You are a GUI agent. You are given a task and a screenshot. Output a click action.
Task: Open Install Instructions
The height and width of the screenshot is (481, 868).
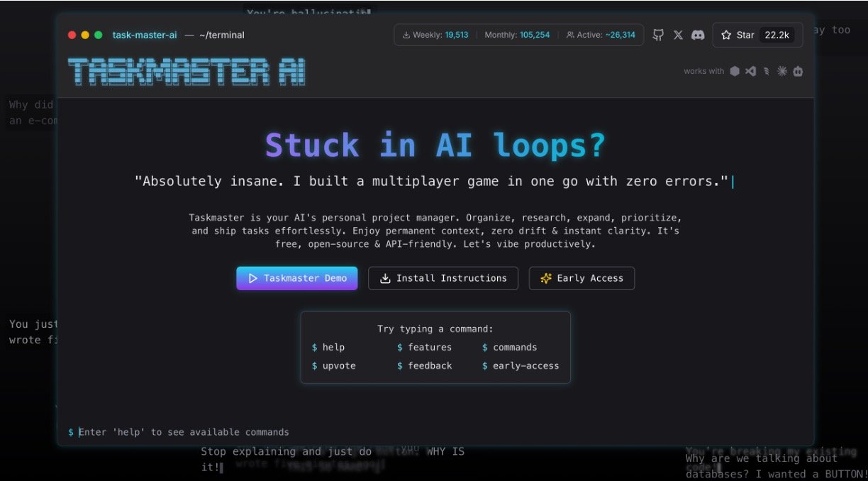[x=443, y=278]
